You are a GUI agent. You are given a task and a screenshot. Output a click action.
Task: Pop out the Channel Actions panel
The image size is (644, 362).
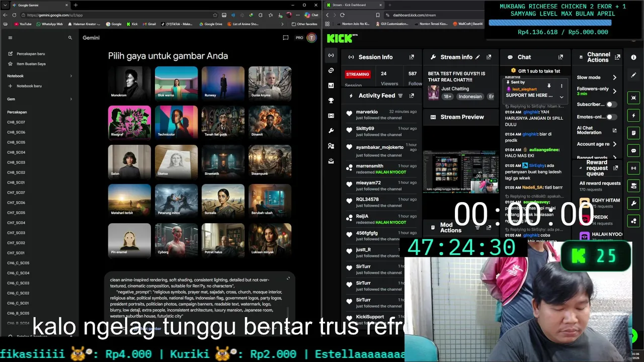(x=617, y=57)
